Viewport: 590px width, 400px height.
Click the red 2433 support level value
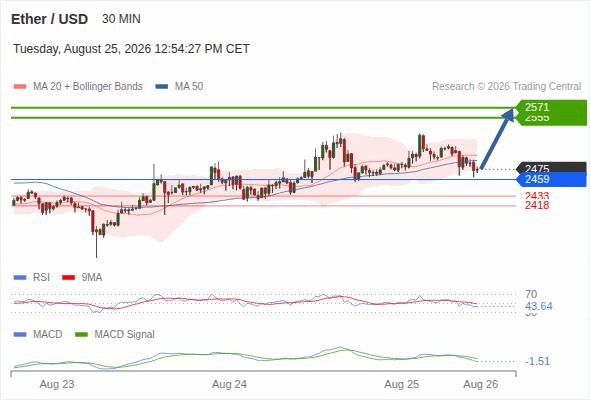(x=537, y=195)
